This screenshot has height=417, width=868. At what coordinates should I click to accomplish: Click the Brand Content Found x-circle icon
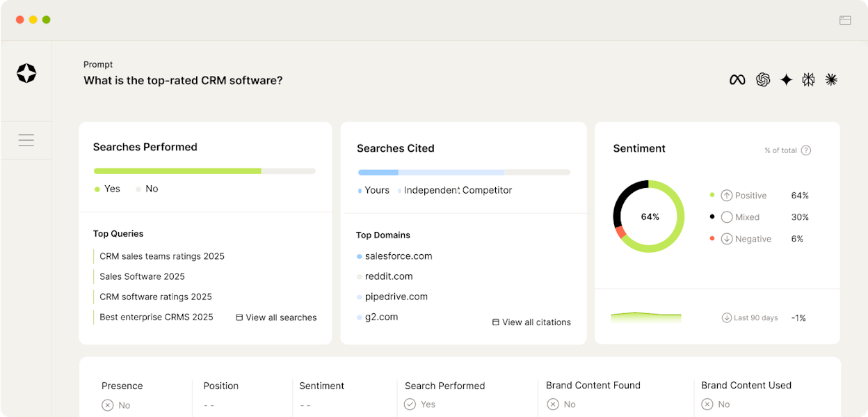(552, 404)
